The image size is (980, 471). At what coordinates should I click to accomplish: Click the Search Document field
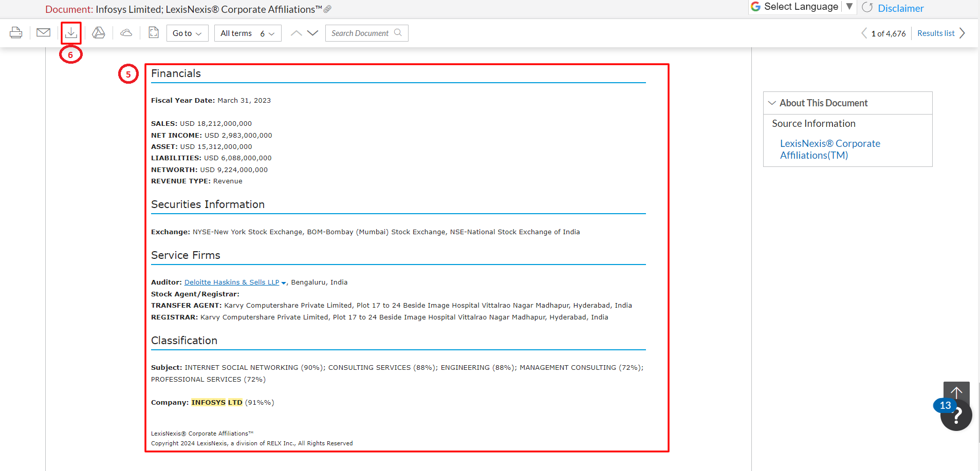[x=366, y=33]
